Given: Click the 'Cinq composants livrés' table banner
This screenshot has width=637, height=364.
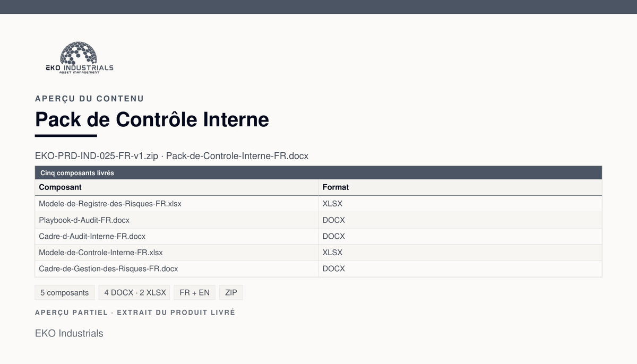Looking at the screenshot, I should 318,173.
